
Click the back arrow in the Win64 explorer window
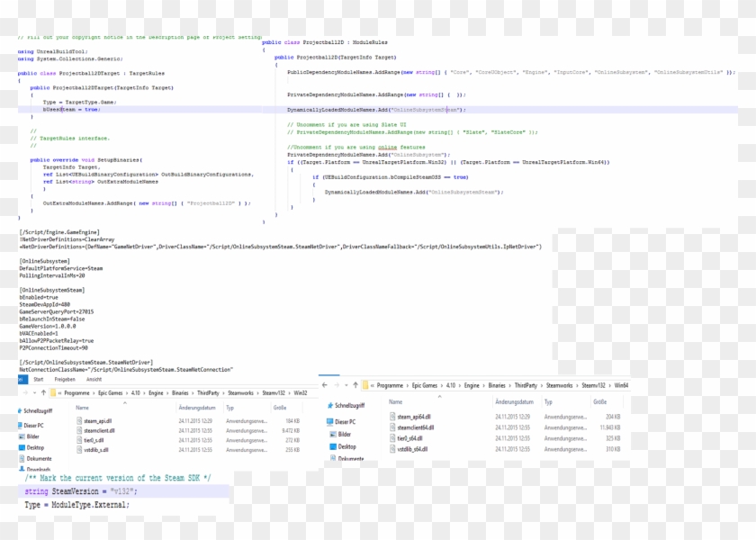tap(324, 385)
